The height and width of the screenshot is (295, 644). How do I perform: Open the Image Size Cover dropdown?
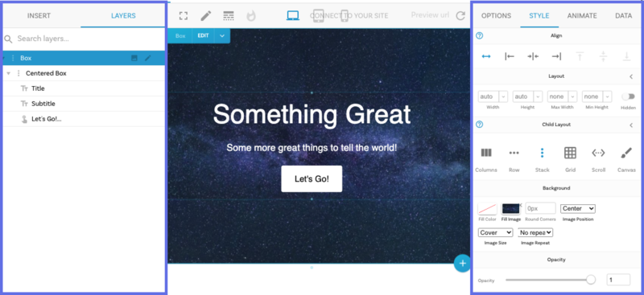(495, 232)
